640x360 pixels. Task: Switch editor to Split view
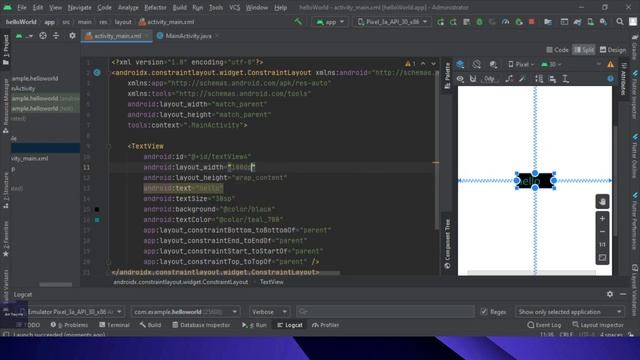click(584, 50)
